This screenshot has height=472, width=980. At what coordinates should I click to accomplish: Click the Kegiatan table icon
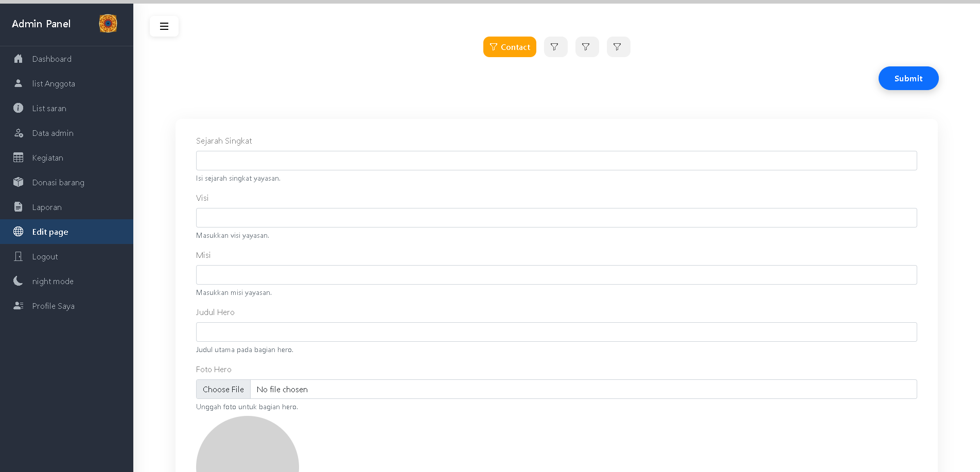(19, 158)
